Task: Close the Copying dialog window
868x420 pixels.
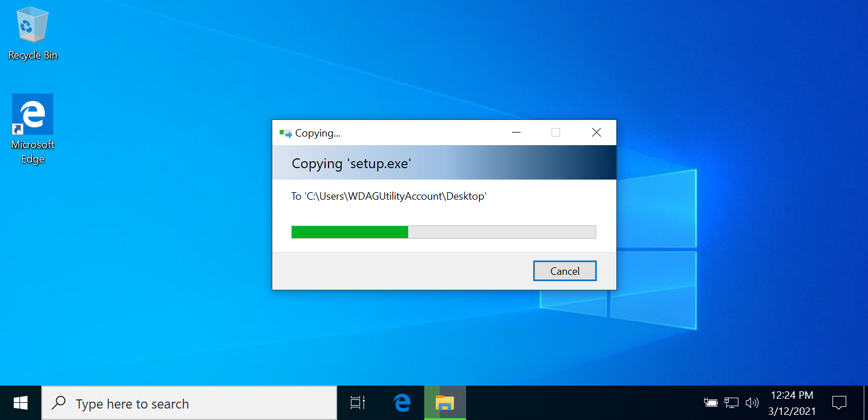Action: click(x=596, y=133)
